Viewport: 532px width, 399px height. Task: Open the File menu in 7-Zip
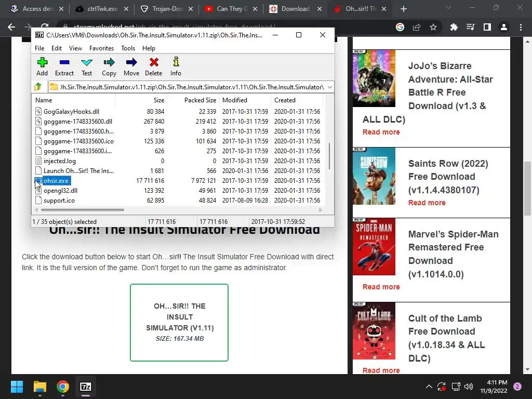click(39, 48)
